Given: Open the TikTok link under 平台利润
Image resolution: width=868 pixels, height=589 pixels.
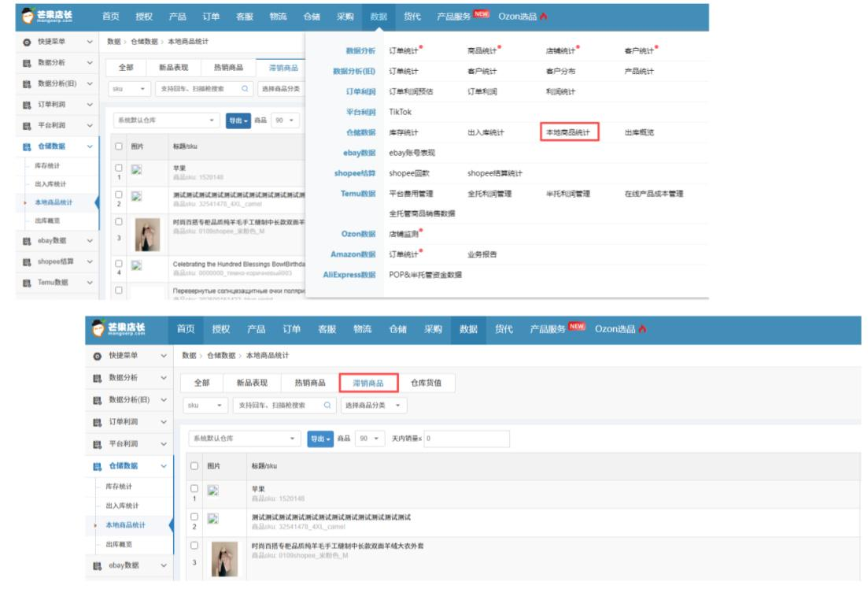Looking at the screenshot, I should 401,112.
